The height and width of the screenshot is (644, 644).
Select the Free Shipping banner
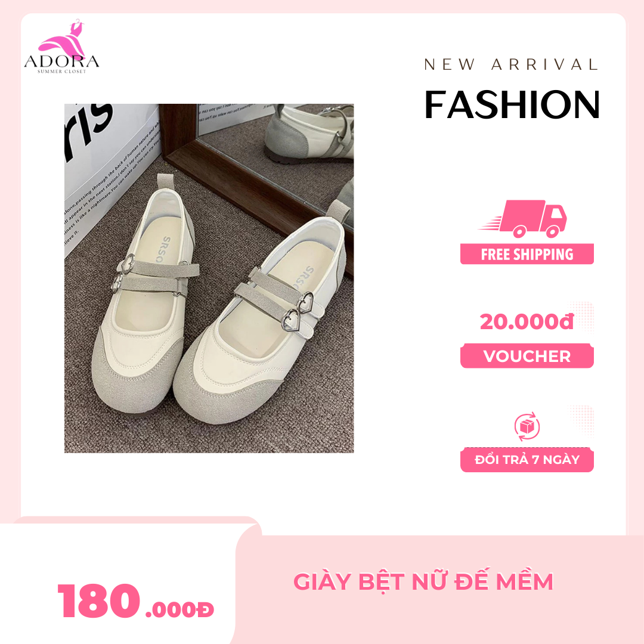point(527,254)
